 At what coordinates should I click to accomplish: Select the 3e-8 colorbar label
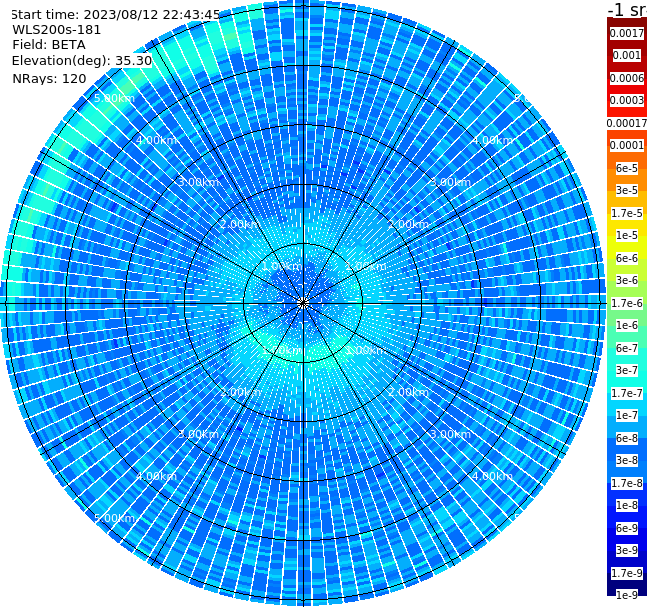click(627, 460)
